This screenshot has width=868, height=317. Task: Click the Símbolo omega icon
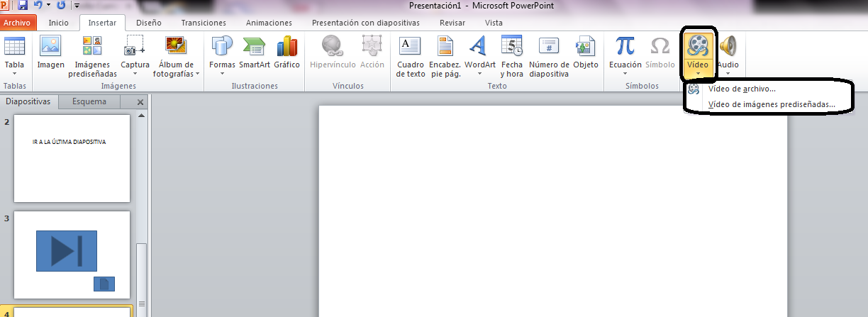click(x=660, y=47)
